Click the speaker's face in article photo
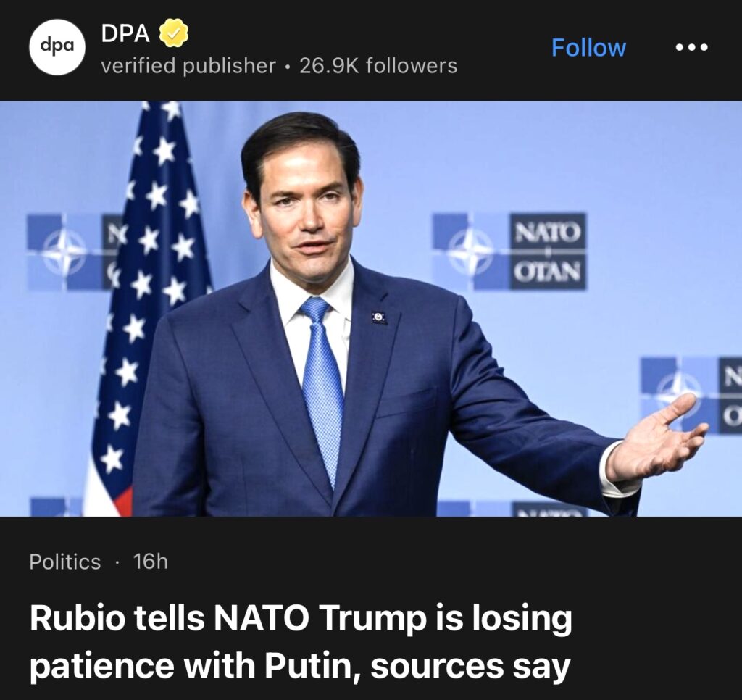Viewport: 742px width, 700px height. point(304,217)
